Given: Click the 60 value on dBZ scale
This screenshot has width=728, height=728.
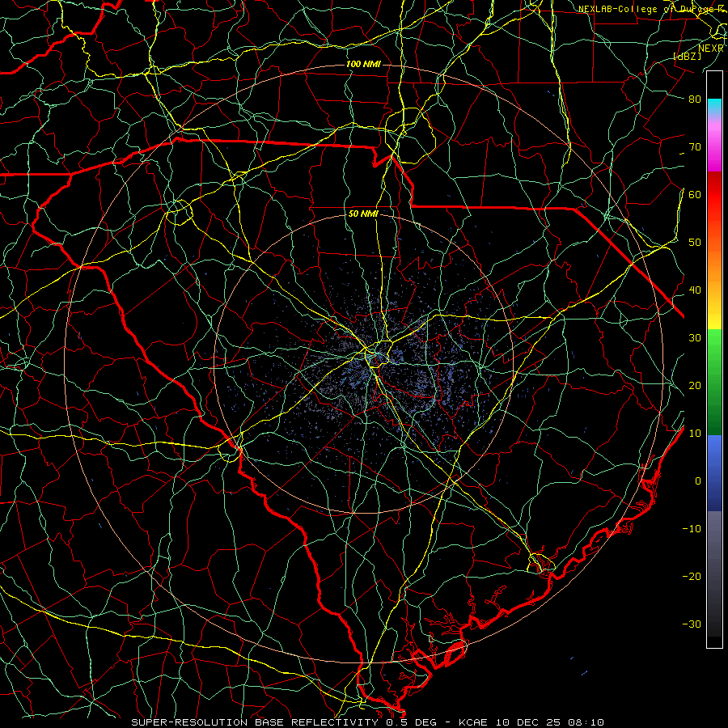Looking at the screenshot, I should tap(695, 195).
